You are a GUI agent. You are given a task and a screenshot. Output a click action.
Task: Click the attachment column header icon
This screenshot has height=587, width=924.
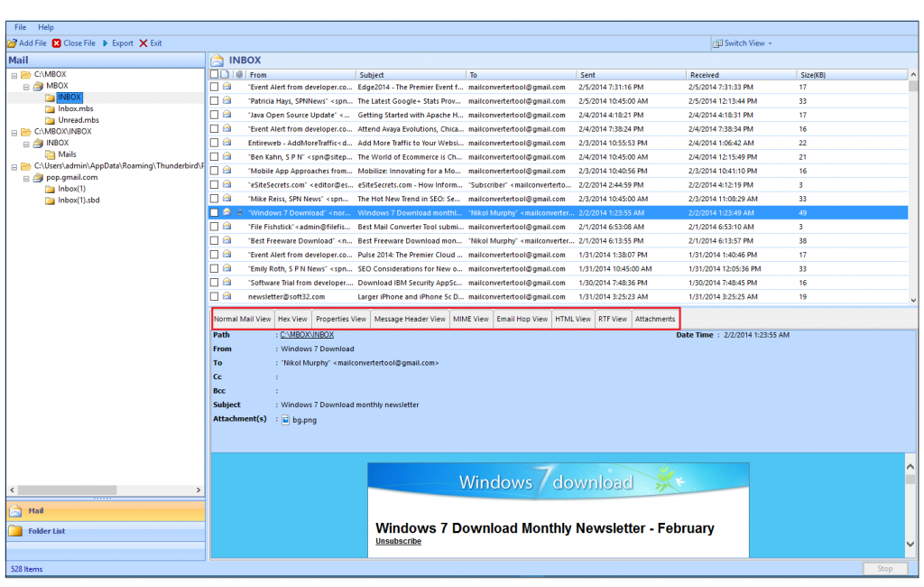(x=238, y=75)
